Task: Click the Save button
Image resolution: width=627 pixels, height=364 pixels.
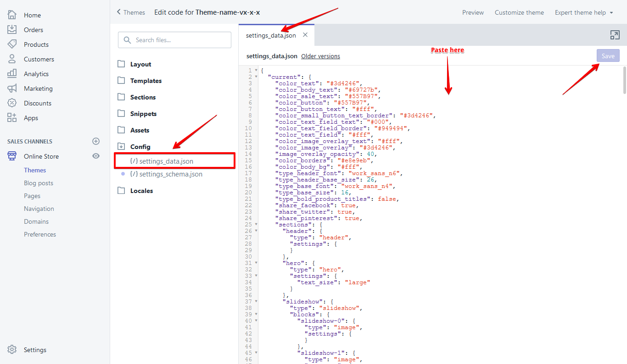Action: coord(608,56)
